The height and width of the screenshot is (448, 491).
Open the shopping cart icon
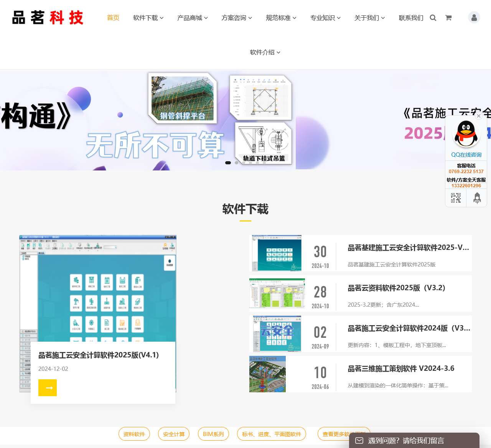pyautogui.click(x=448, y=18)
